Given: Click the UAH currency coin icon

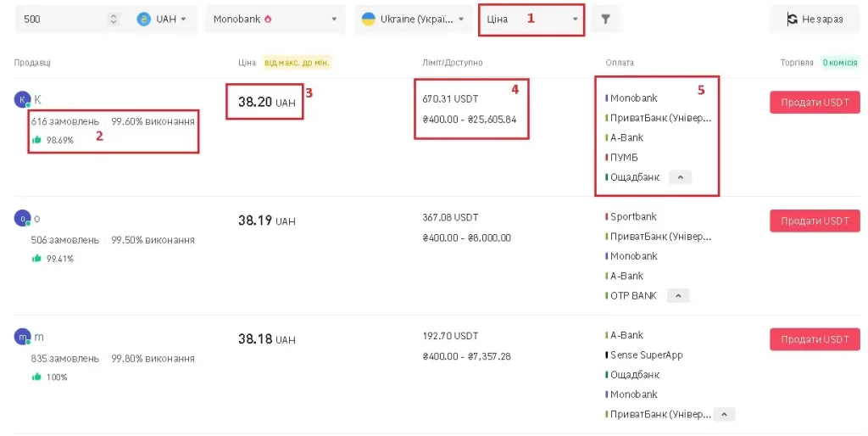Looking at the screenshot, I should pos(143,20).
